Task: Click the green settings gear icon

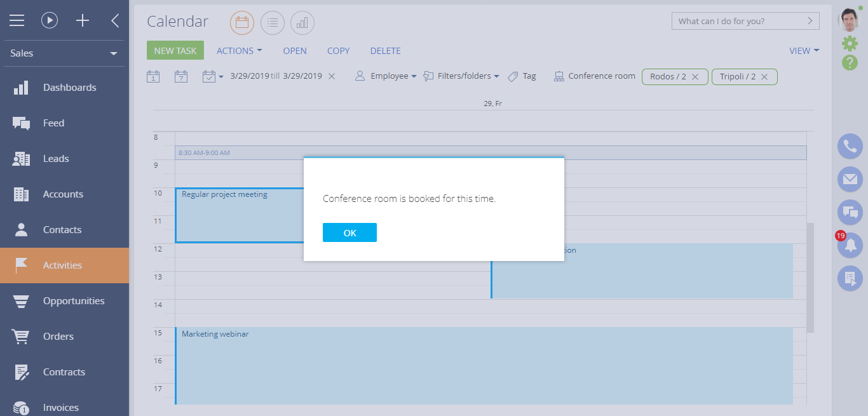Action: point(850,43)
